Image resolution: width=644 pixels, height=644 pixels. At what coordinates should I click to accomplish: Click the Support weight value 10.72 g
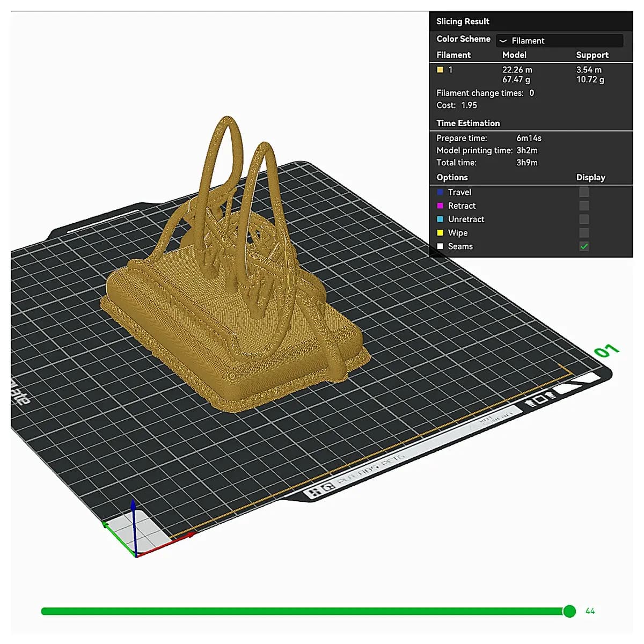tap(590, 79)
